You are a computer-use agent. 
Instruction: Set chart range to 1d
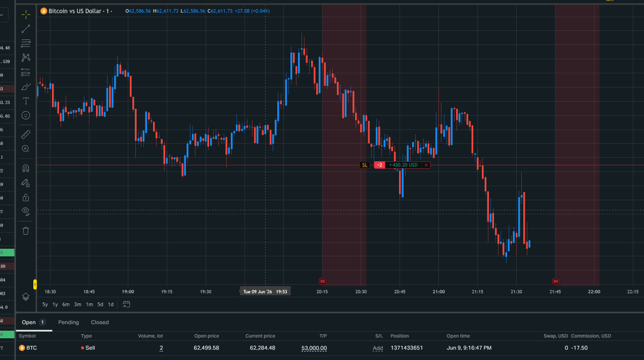tap(111, 304)
